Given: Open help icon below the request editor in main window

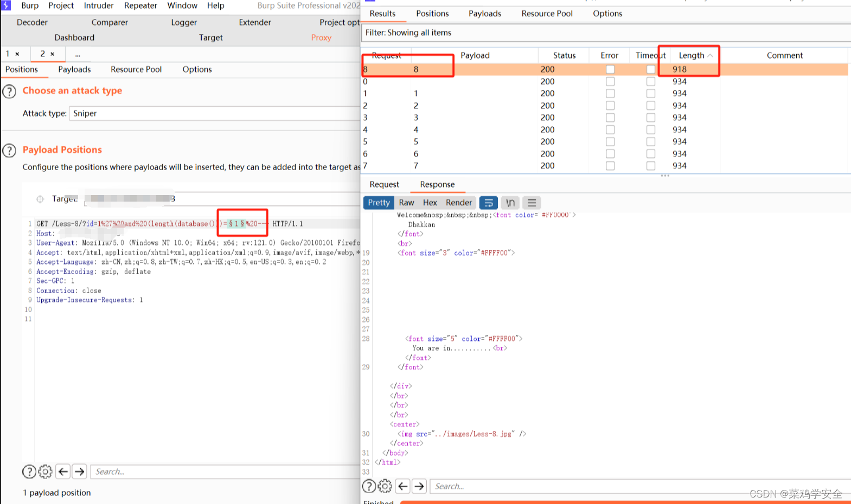Looking at the screenshot, I should pyautogui.click(x=29, y=471).
